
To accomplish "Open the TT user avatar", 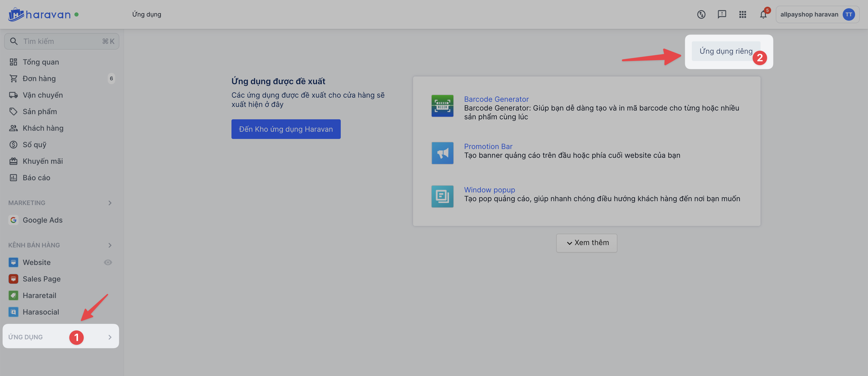I will point(848,14).
